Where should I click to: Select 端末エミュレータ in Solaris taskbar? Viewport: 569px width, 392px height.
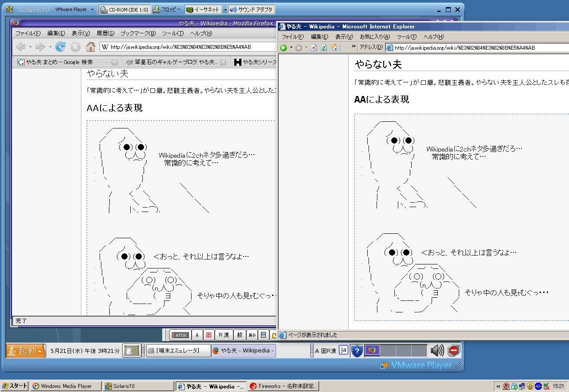(178, 351)
